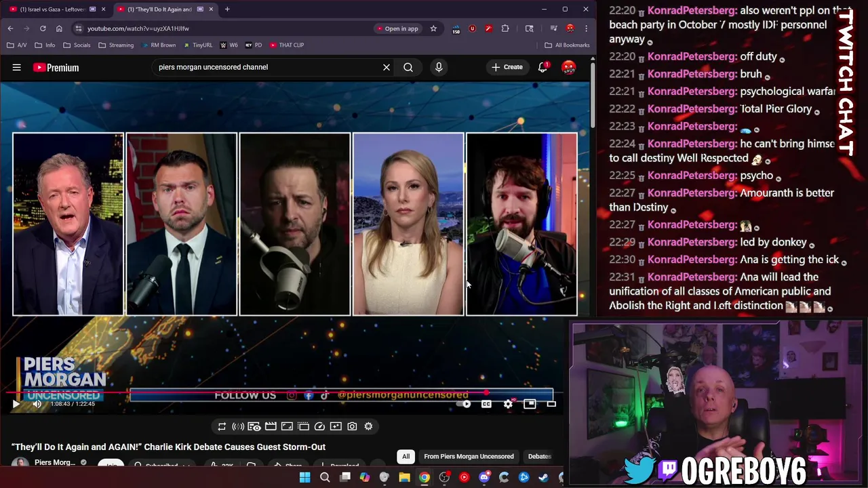Toggle the autoplay switch in player
Image resolution: width=868 pixels, height=488 pixels.
pyautogui.click(x=464, y=404)
